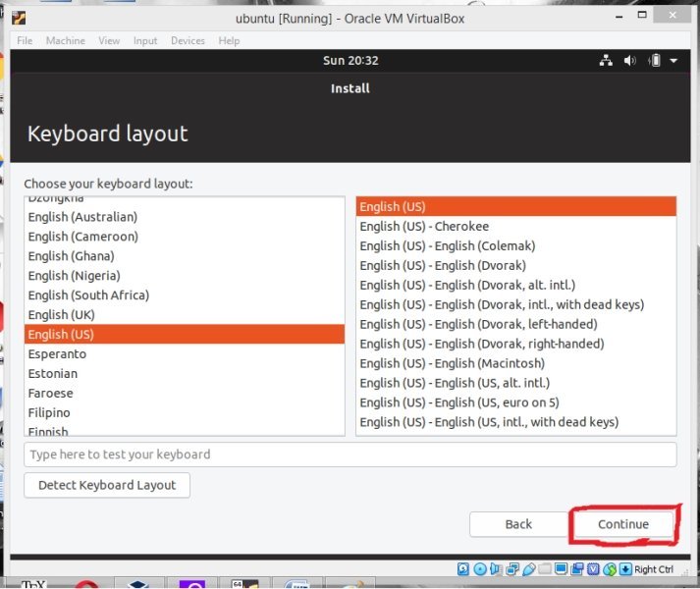The width and height of the screenshot is (700, 589).
Task: Click the Continue button
Action: (623, 524)
